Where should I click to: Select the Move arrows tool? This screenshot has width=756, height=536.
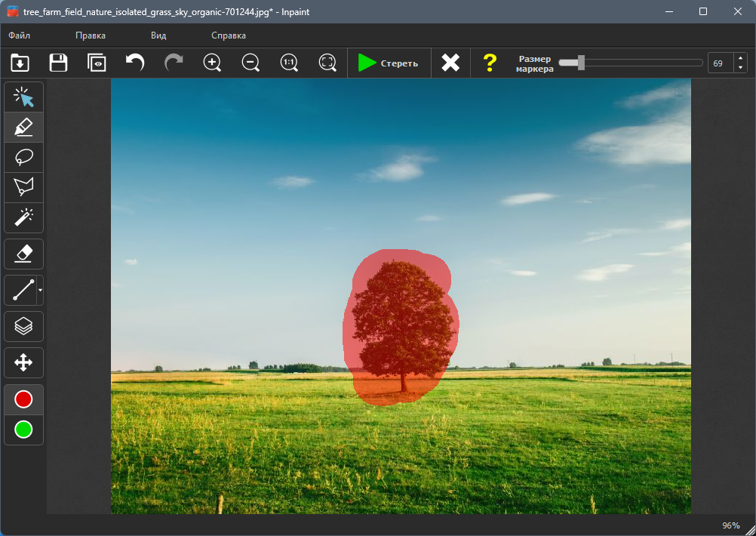(x=23, y=363)
